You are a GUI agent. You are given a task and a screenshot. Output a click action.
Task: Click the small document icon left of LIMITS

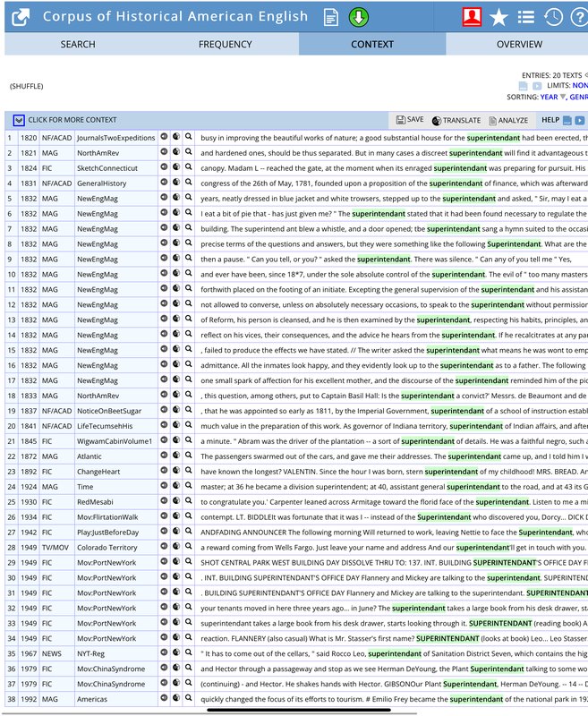coord(524,86)
